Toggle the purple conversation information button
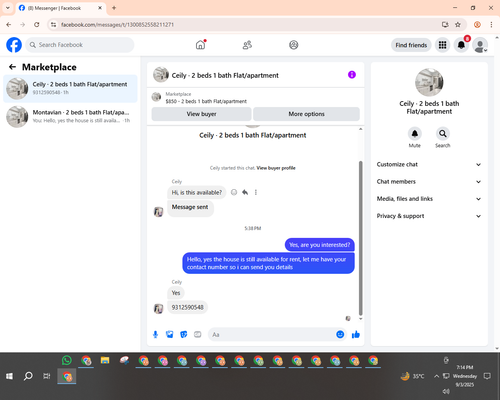This screenshot has height=400, width=500. click(352, 75)
